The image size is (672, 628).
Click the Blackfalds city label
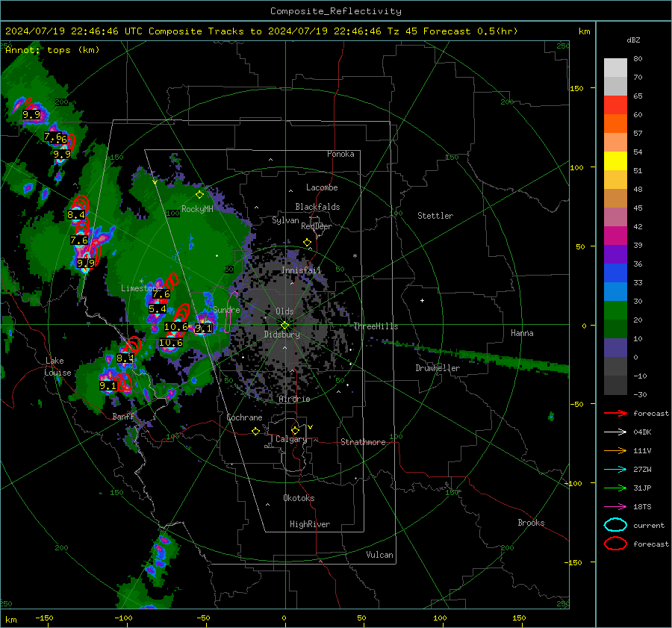(x=317, y=207)
